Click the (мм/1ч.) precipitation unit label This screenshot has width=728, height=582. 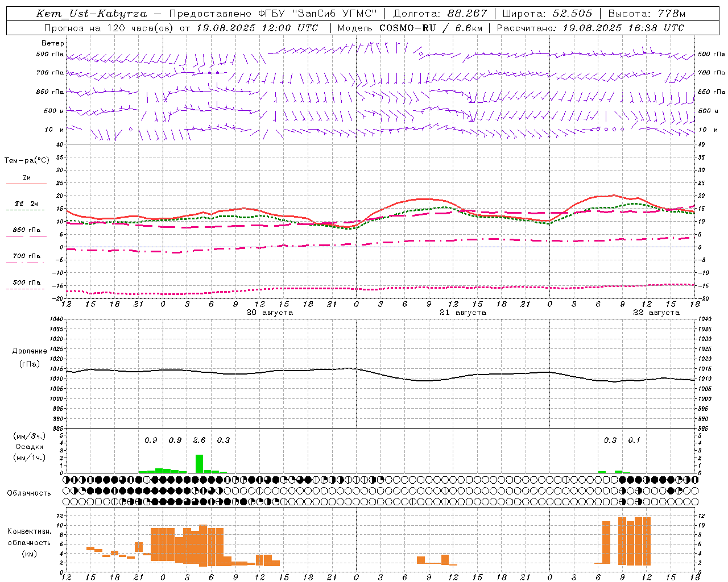click(30, 458)
